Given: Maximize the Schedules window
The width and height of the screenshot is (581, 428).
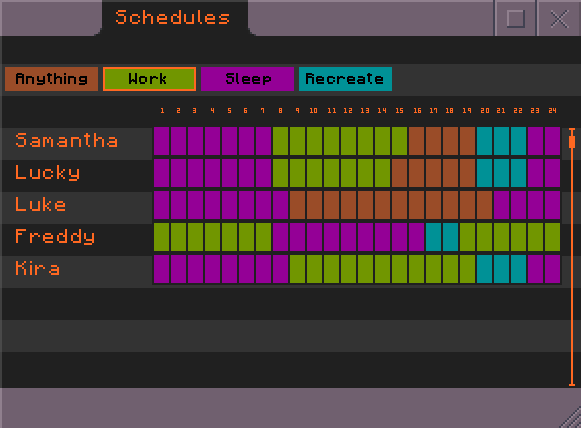Looking at the screenshot, I should click(516, 18).
